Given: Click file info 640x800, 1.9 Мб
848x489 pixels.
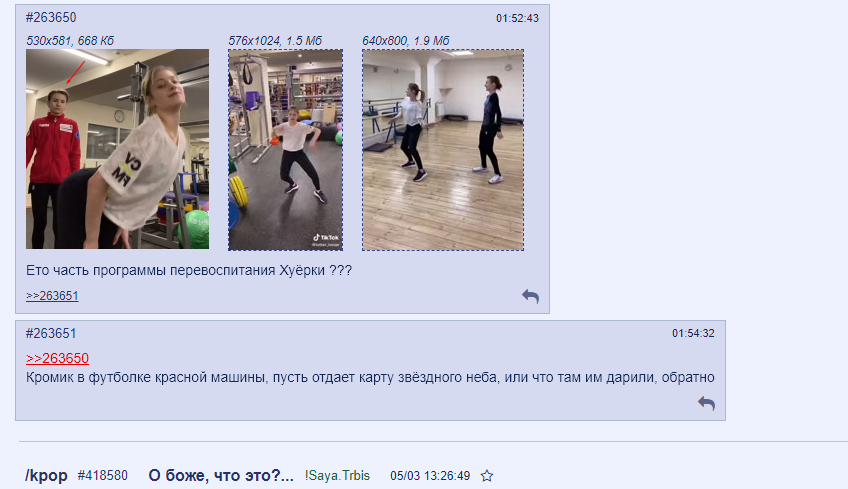Looking at the screenshot, I should click(x=406, y=41).
